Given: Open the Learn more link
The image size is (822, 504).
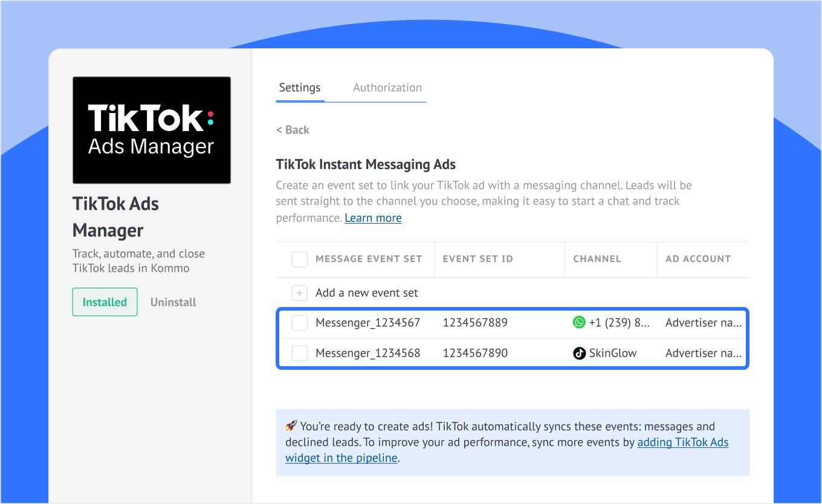Looking at the screenshot, I should pyautogui.click(x=373, y=218).
